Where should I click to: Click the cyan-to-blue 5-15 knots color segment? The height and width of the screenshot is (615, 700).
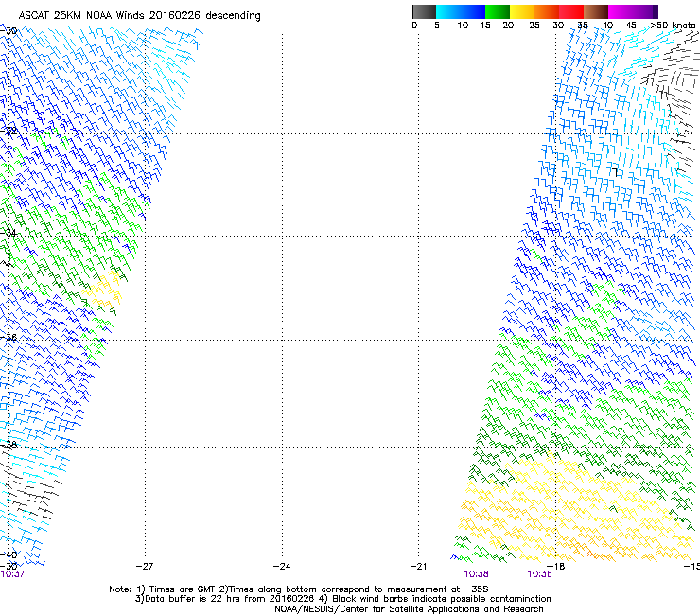[x=461, y=11]
